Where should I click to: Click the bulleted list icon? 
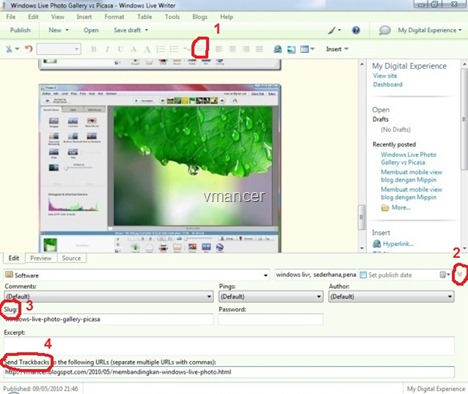[x=174, y=49]
